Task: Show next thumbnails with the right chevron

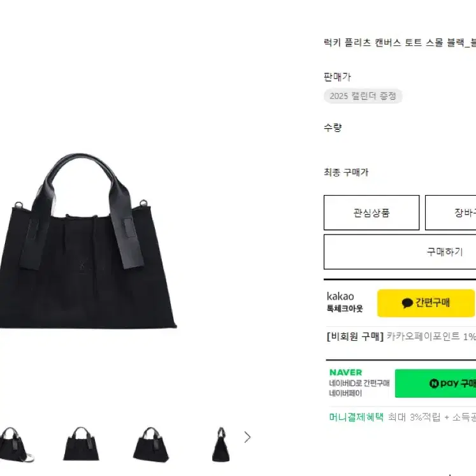Action: click(x=247, y=437)
